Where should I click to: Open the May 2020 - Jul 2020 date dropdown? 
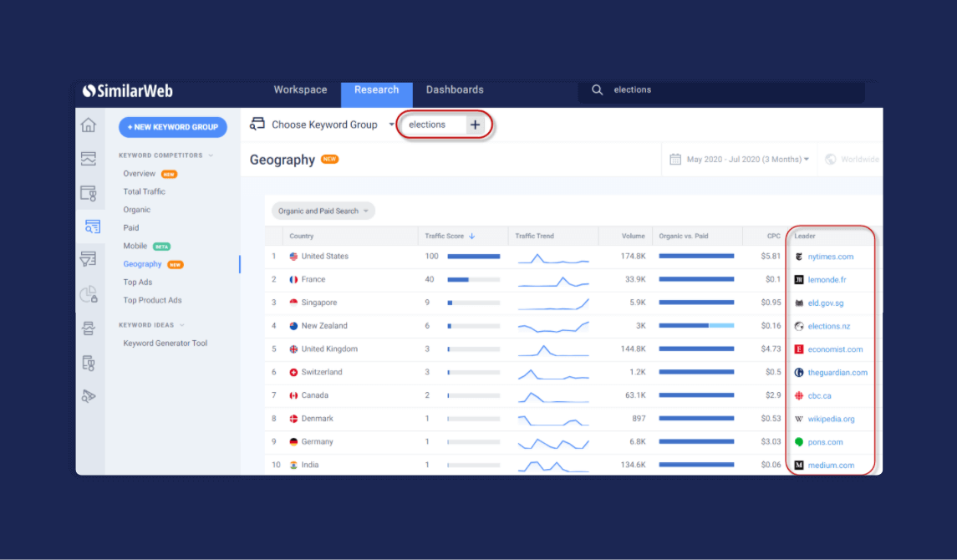click(x=747, y=160)
